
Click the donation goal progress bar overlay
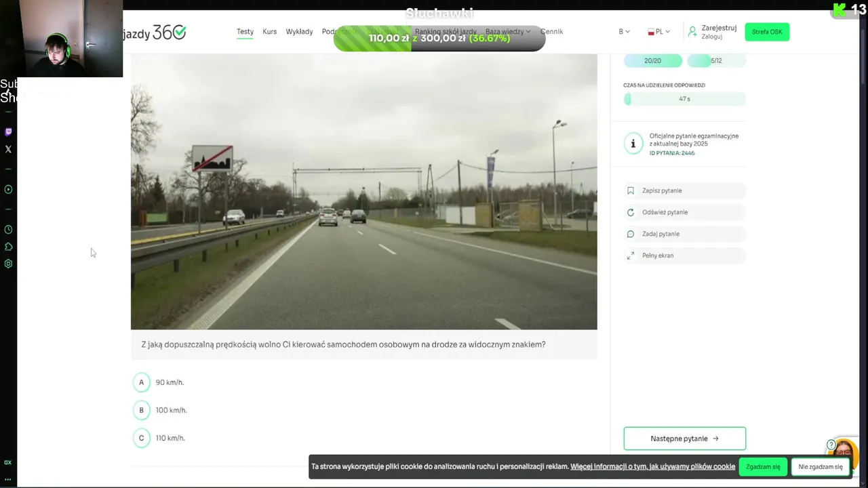(439, 39)
